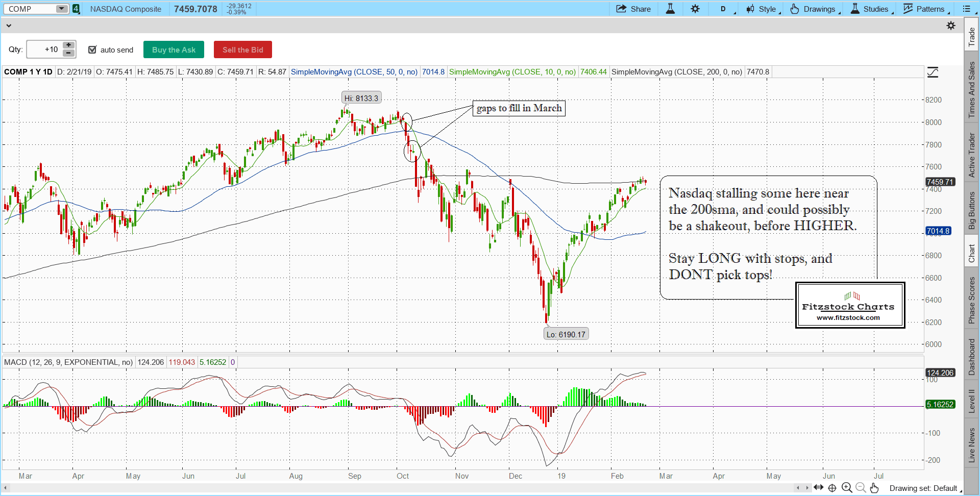This screenshot has height=496, width=980.
Task: Open the COMP symbol dropdown
Action: (62, 9)
